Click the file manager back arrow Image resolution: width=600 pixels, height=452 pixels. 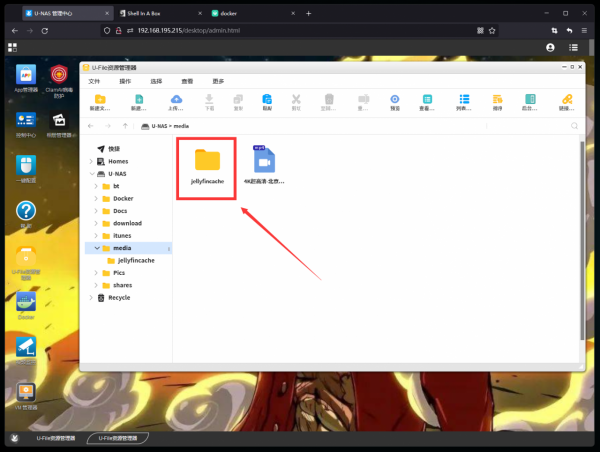(x=92, y=126)
